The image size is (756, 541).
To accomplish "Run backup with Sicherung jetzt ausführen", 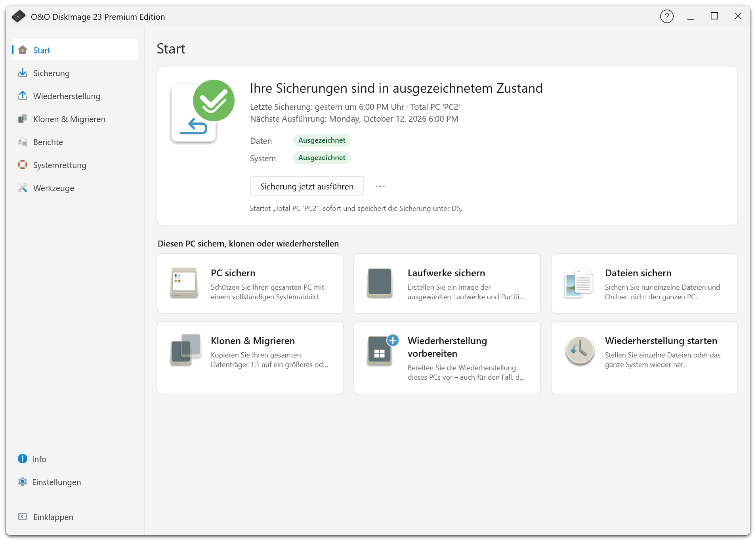I will [307, 186].
